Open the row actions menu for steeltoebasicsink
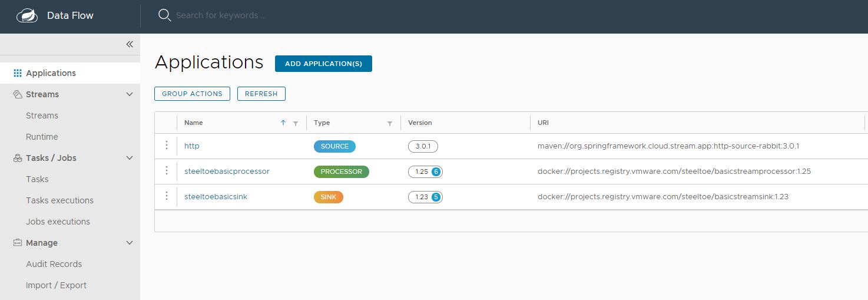Viewport: 868px width, 300px height. (167, 196)
